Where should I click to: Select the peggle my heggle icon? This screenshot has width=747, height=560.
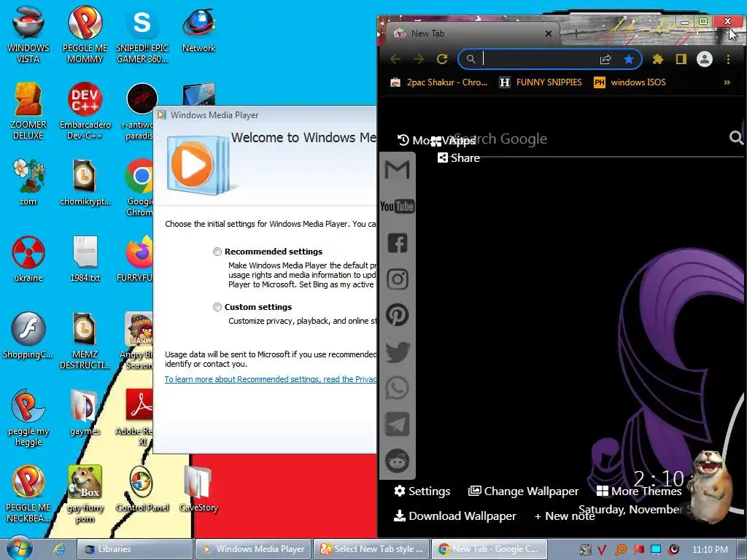(28, 418)
